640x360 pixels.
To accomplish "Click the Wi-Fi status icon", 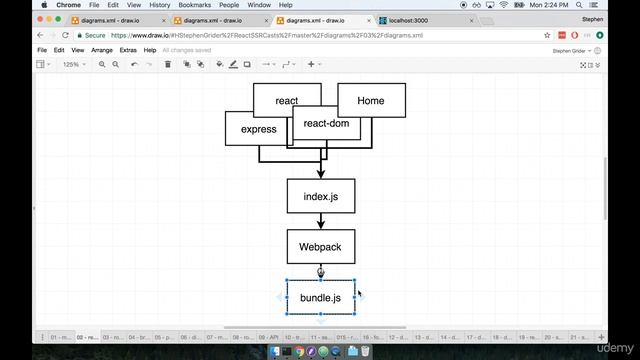I will [504, 5].
